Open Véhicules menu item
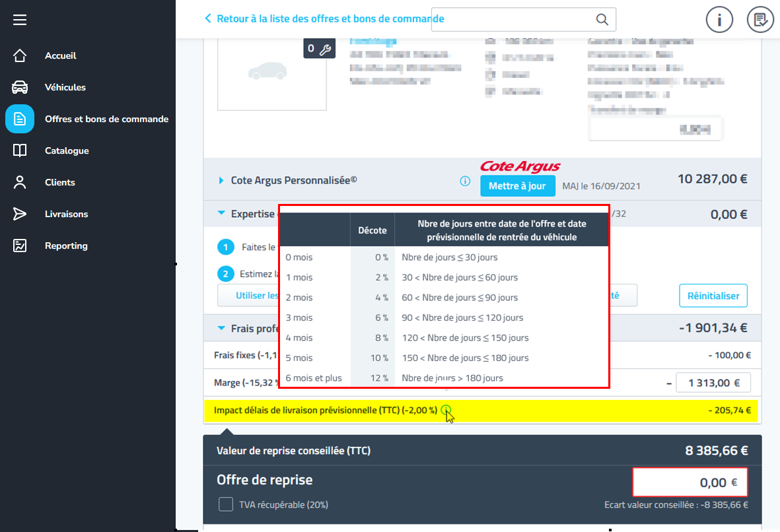This screenshot has width=780, height=532. click(65, 87)
